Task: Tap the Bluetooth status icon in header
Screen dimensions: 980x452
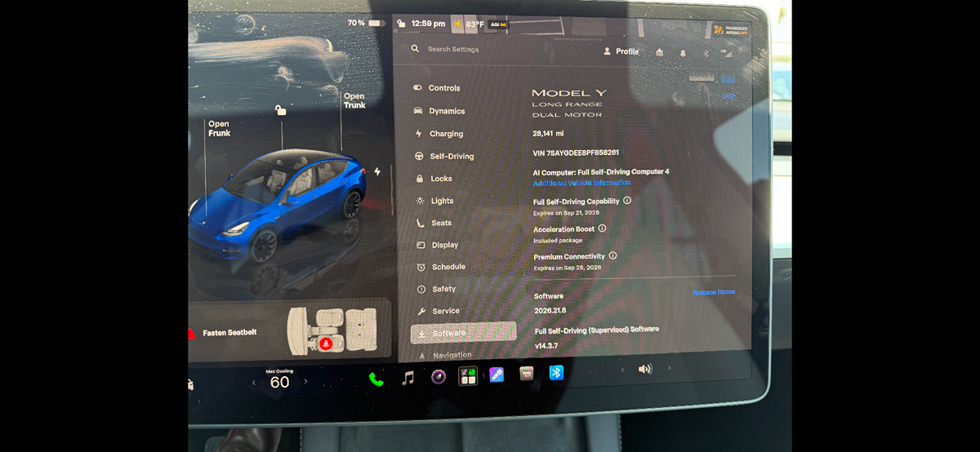Action: pos(706,53)
